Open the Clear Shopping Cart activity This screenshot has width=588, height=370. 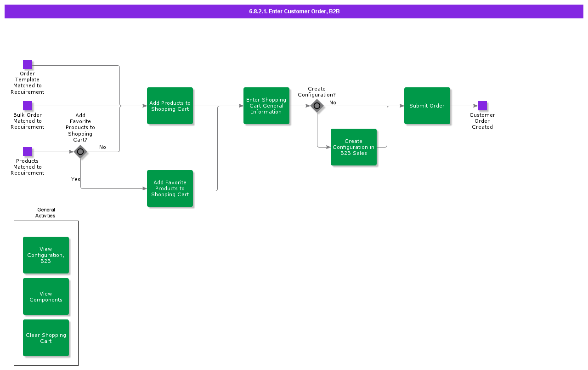tap(46, 338)
